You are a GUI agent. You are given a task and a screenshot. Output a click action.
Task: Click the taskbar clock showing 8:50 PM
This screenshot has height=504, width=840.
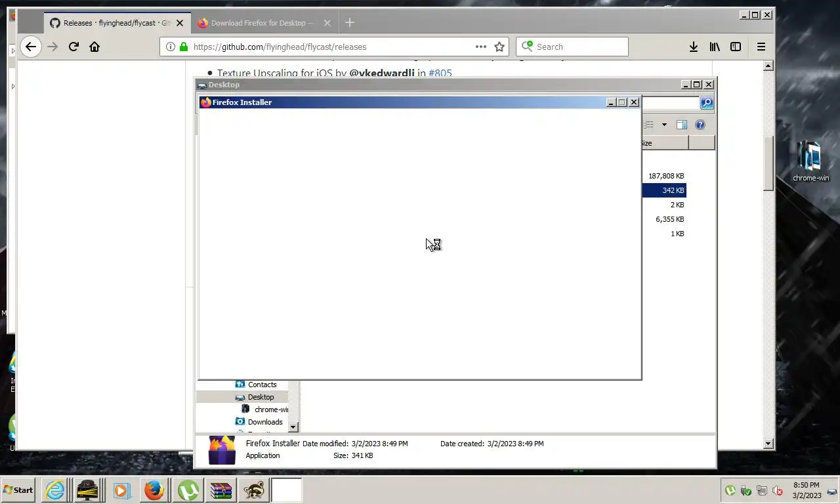coord(806,490)
